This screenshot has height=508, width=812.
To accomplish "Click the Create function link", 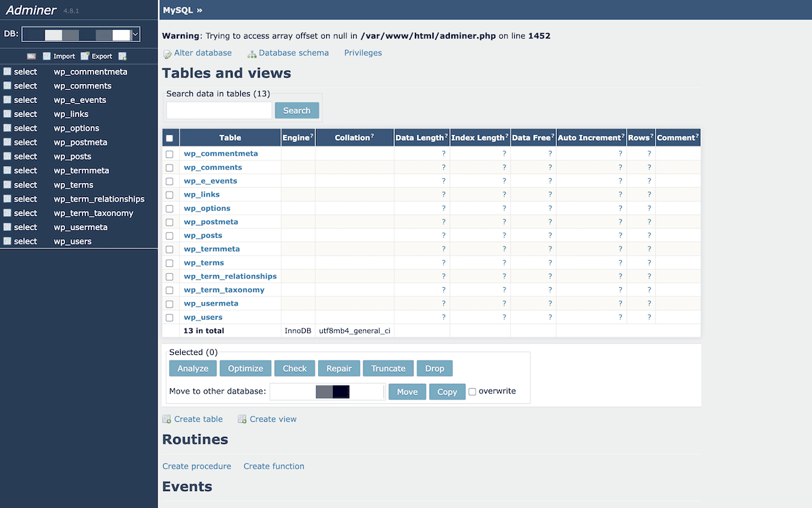I will tap(274, 466).
